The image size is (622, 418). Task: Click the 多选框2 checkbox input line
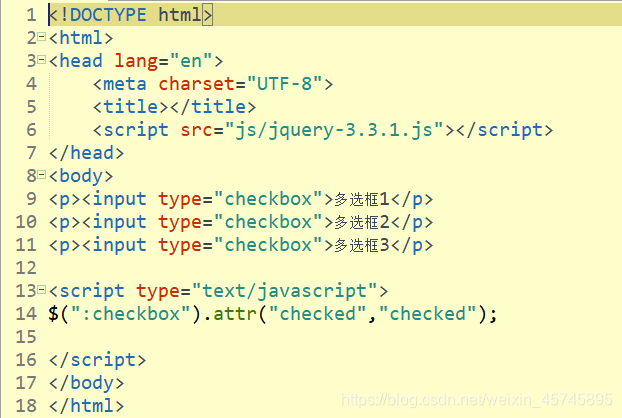(x=241, y=222)
